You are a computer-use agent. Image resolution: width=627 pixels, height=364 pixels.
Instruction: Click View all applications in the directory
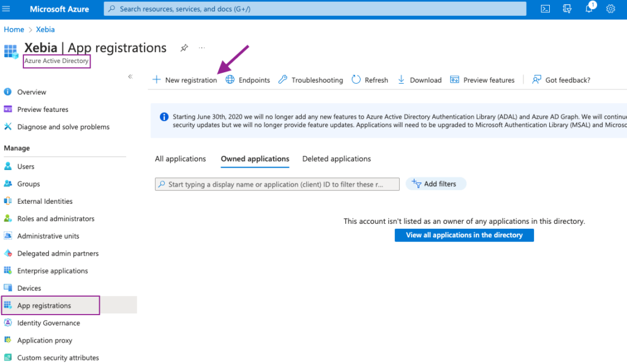(x=464, y=235)
